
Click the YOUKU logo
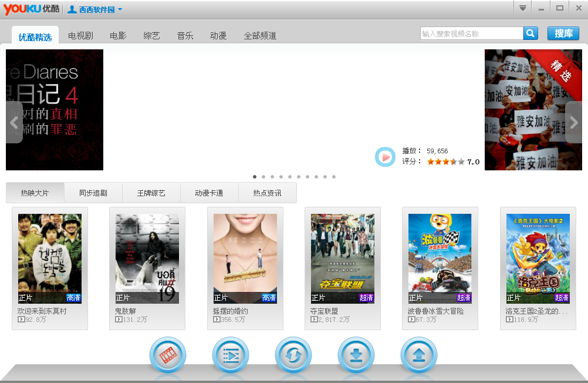(31, 9)
